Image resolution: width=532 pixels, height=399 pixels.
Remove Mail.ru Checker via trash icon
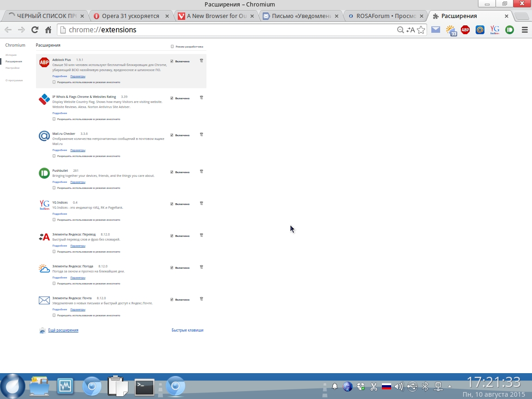(x=201, y=135)
